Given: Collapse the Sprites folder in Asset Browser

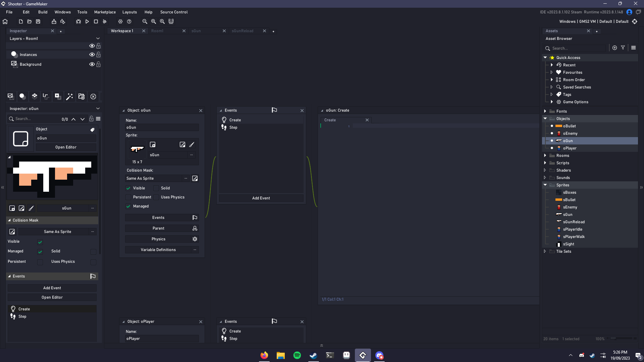Looking at the screenshot, I should coord(545,185).
